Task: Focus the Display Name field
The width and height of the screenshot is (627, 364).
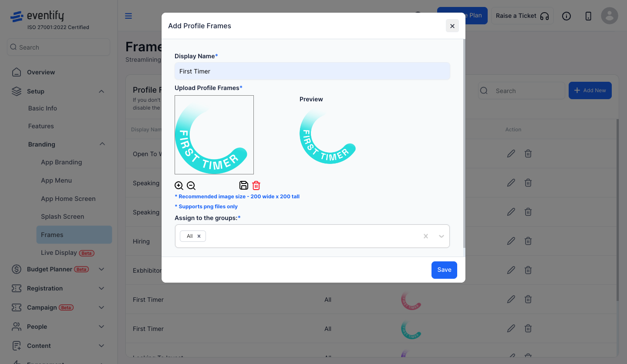Action: (312, 71)
